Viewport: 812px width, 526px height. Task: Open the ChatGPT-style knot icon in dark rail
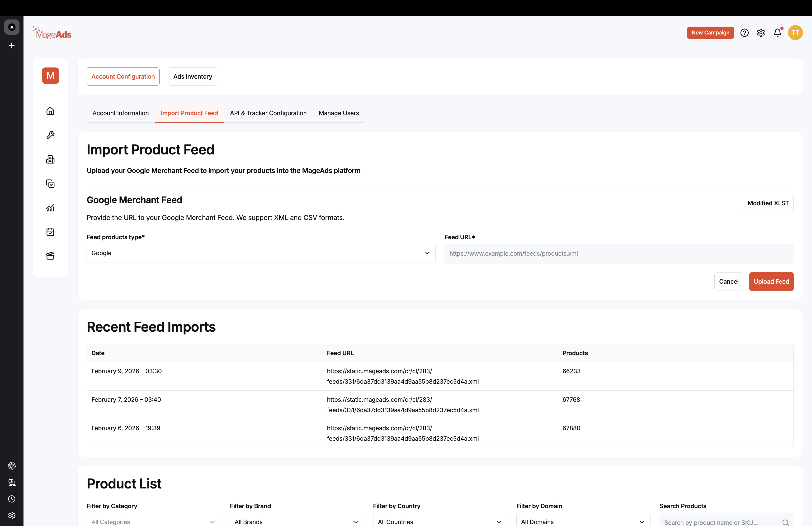pos(12,466)
